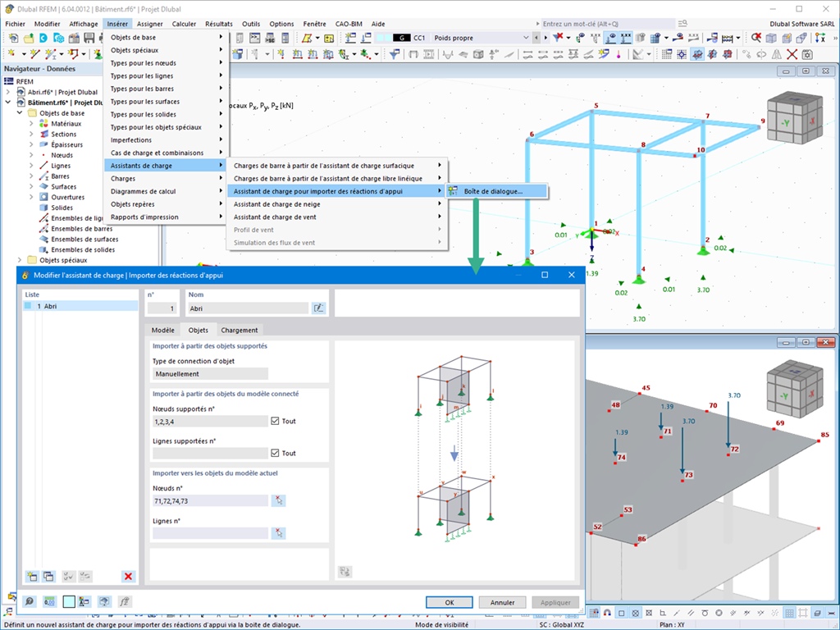
Task: Open Type de connection d'objet Manuellement dropdown
Action: pyautogui.click(x=210, y=374)
